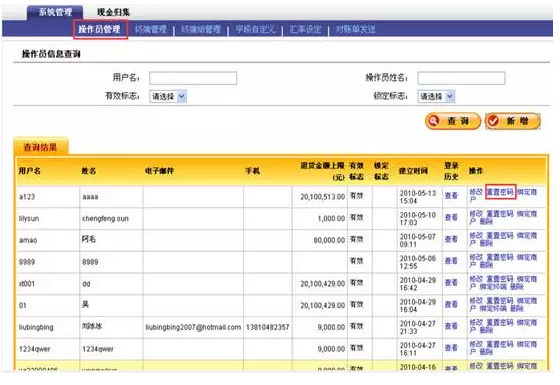Select the amount 1,000.00 in lilysun row
The height and width of the screenshot is (385, 560).
pyautogui.click(x=331, y=219)
